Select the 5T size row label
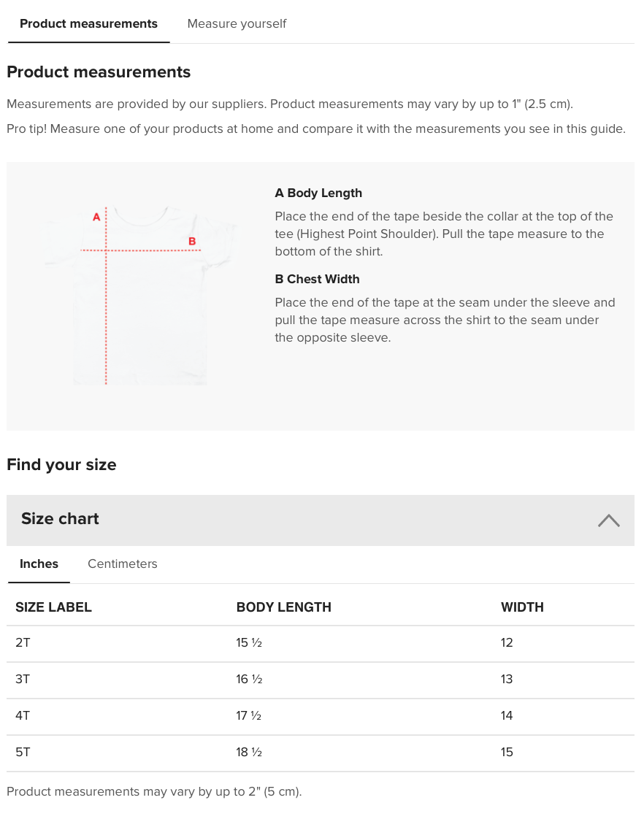The width and height of the screenshot is (644, 819). tap(23, 753)
